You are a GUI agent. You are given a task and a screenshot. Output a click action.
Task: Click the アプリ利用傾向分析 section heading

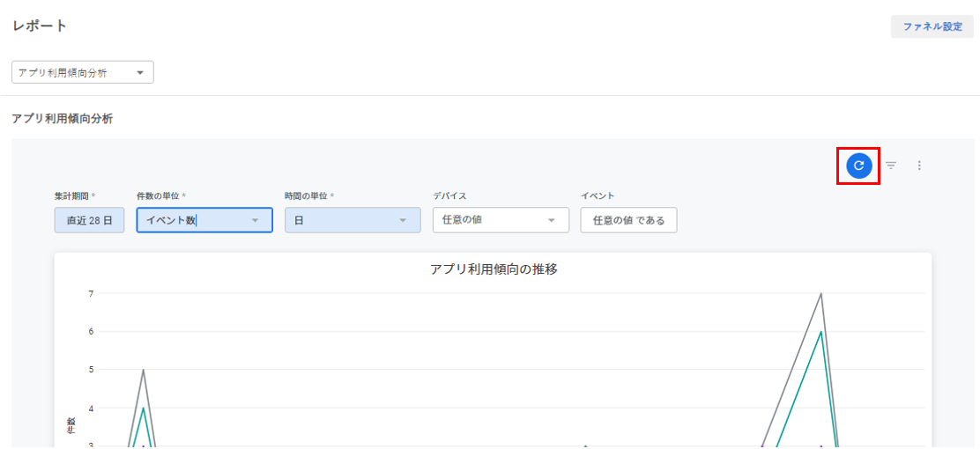[63, 119]
